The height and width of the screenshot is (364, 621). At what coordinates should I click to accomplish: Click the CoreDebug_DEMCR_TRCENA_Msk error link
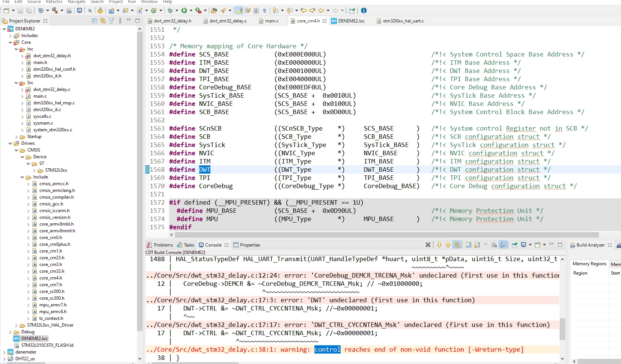coord(352,275)
